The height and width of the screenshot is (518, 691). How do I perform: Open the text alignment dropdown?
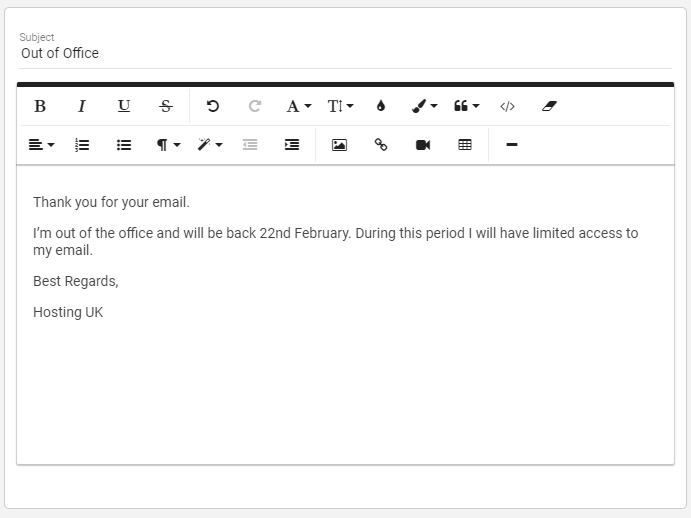click(x=41, y=145)
